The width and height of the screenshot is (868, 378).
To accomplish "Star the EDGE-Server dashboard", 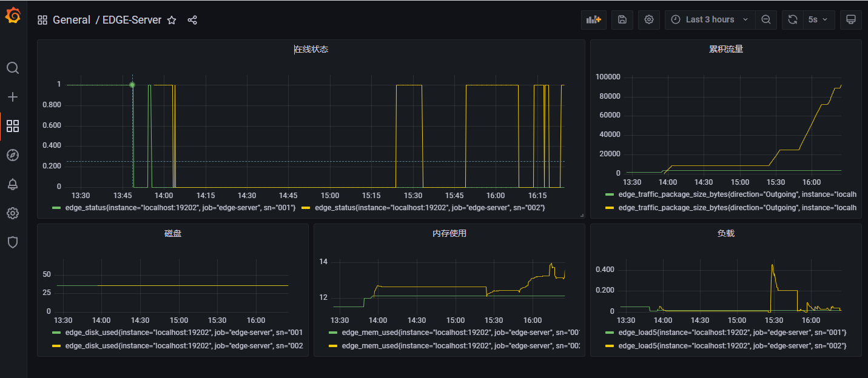I will 172,20.
